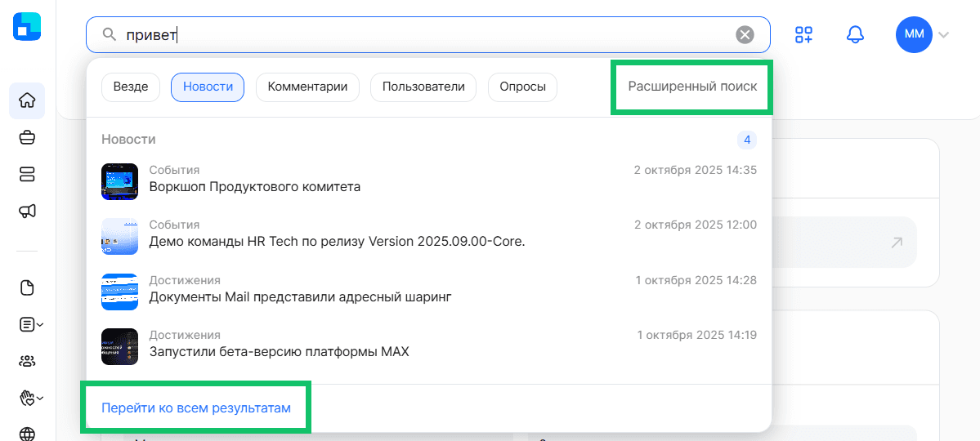Click date 2 октября 2025 14:35
Viewport: 980px width, 441px height.
695,170
